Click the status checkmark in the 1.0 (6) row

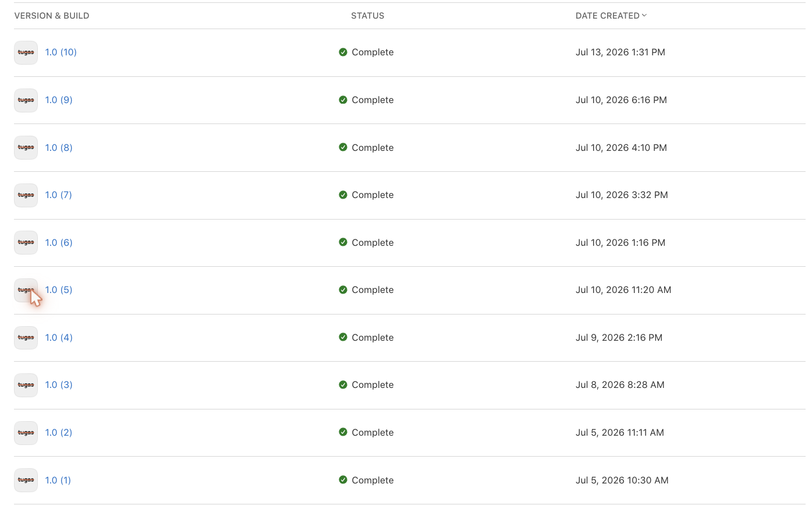(343, 242)
